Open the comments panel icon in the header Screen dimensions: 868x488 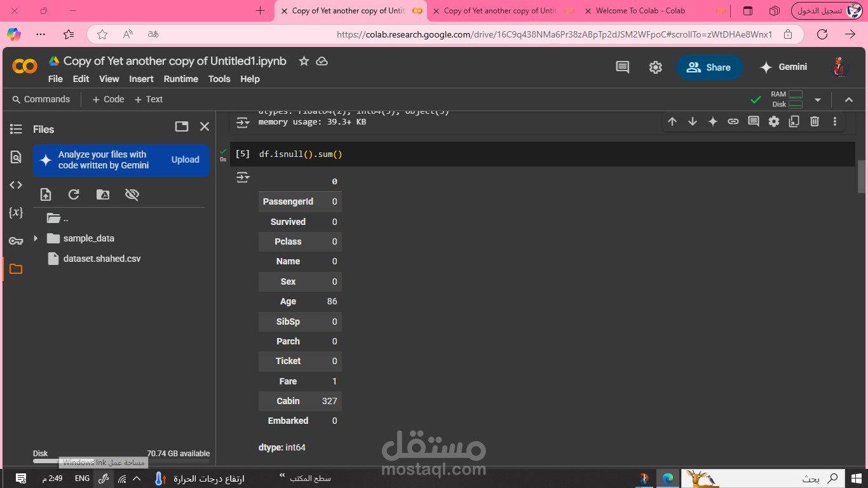[x=623, y=67]
